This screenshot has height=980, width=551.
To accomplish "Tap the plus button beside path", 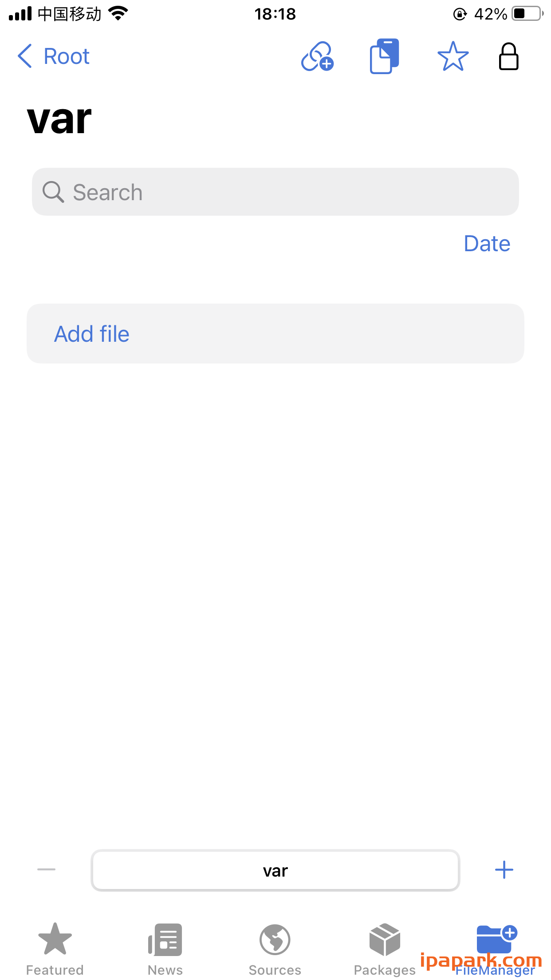I will 504,870.
